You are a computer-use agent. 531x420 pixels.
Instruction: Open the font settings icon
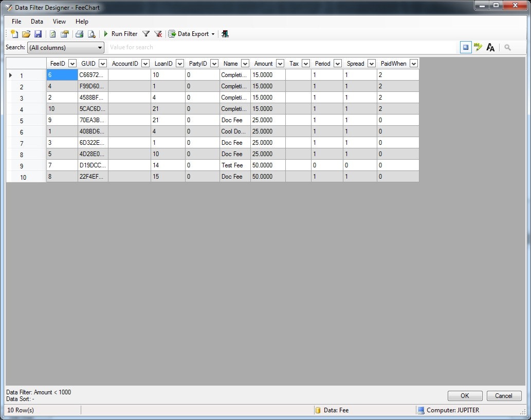(x=490, y=47)
